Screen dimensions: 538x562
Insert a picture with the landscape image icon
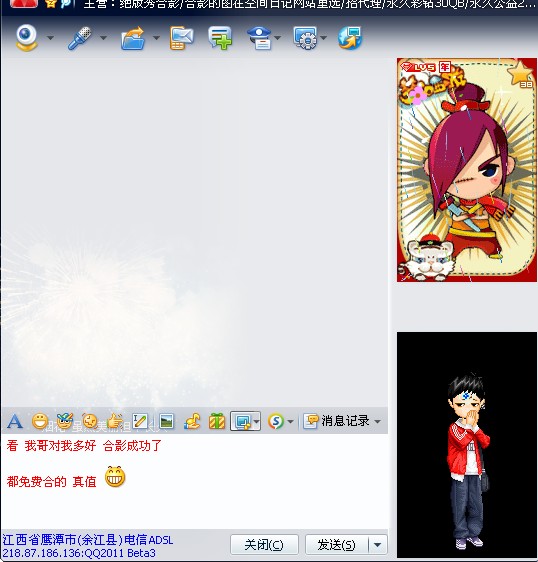(x=166, y=421)
